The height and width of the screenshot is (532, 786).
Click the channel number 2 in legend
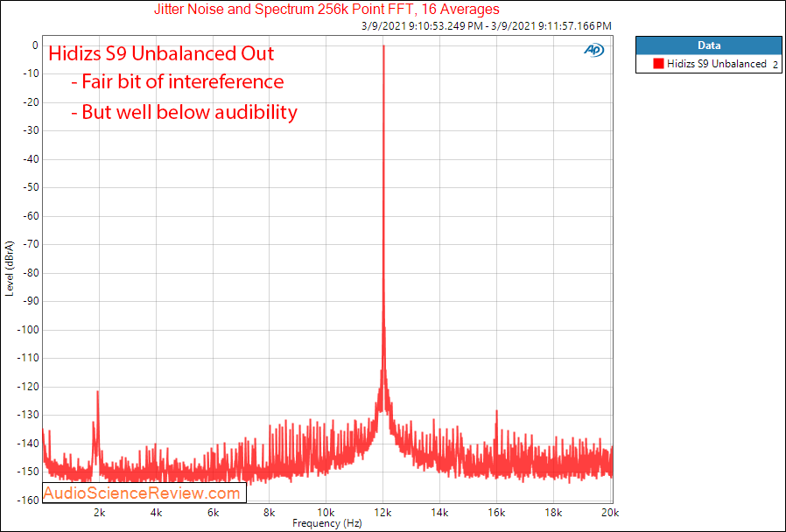(775, 65)
